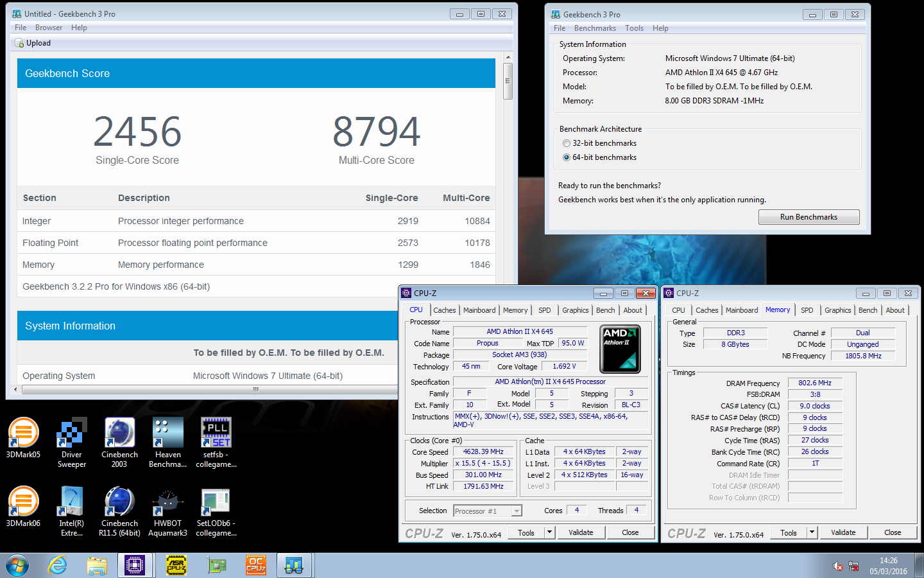Viewport: 924px width, 578px height.
Task: Select the 32-bit benchmarks radio button
Action: [x=567, y=143]
